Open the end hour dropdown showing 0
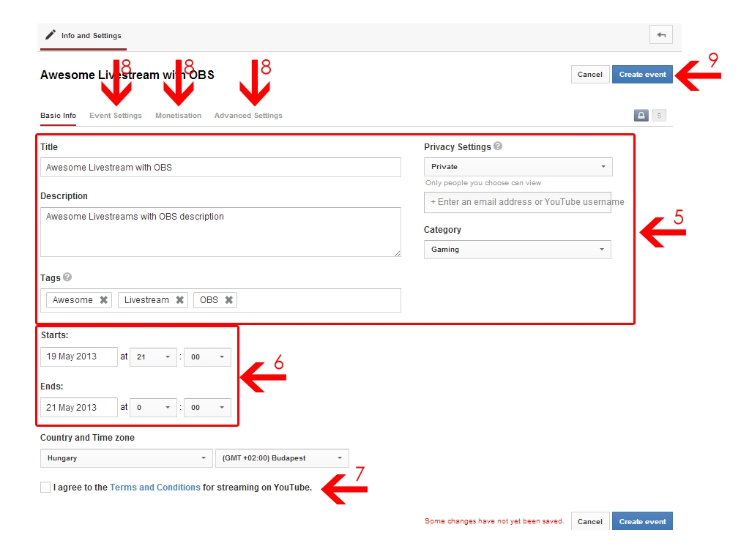Viewport: 741px width, 560px height. coord(153,407)
